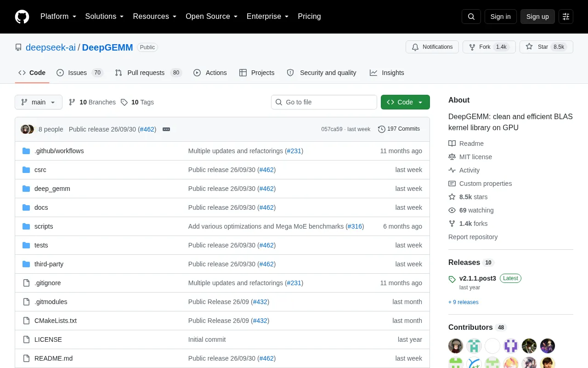Open the 10 Branches link
The image size is (588, 368).
[x=92, y=102]
